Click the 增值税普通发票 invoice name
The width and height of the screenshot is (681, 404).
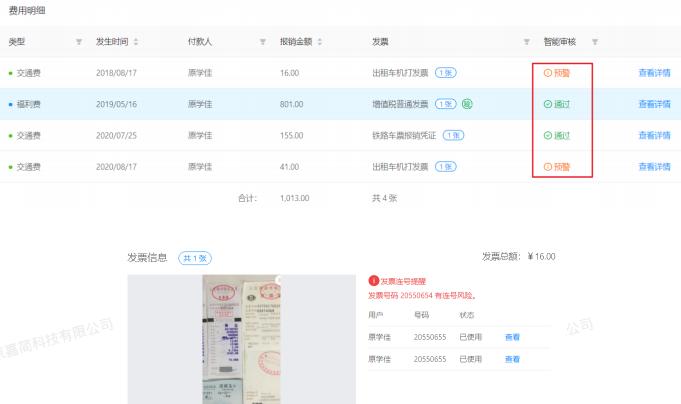400,104
